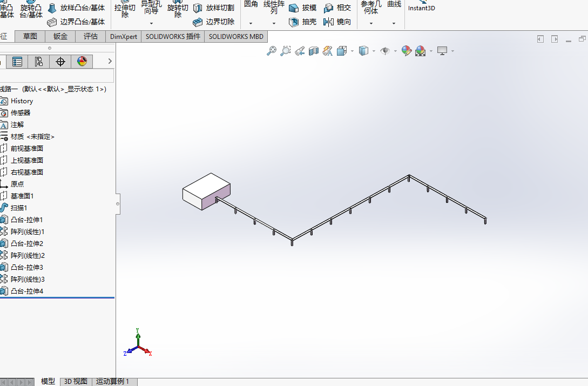Click the 相交 intersect tool

[337, 8]
